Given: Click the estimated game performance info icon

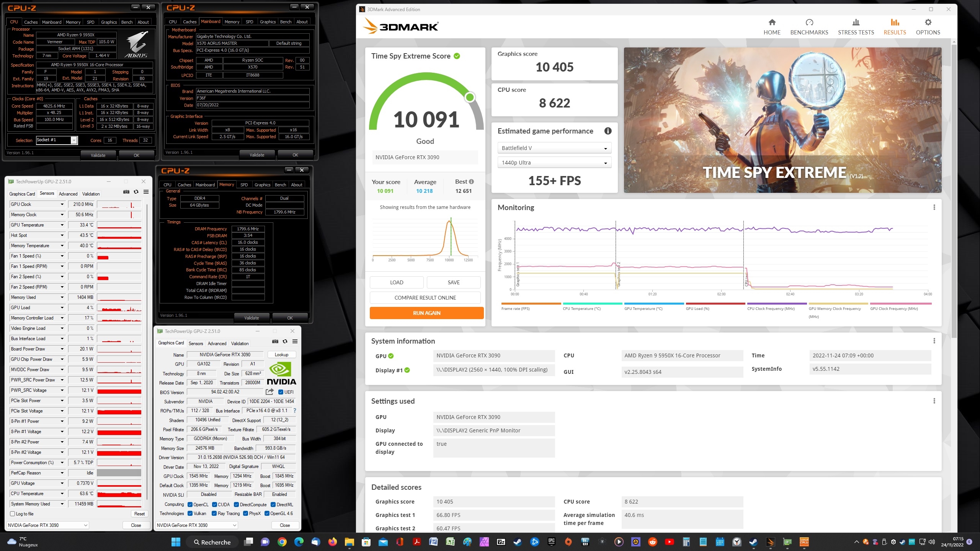Looking at the screenshot, I should click(x=608, y=131).
